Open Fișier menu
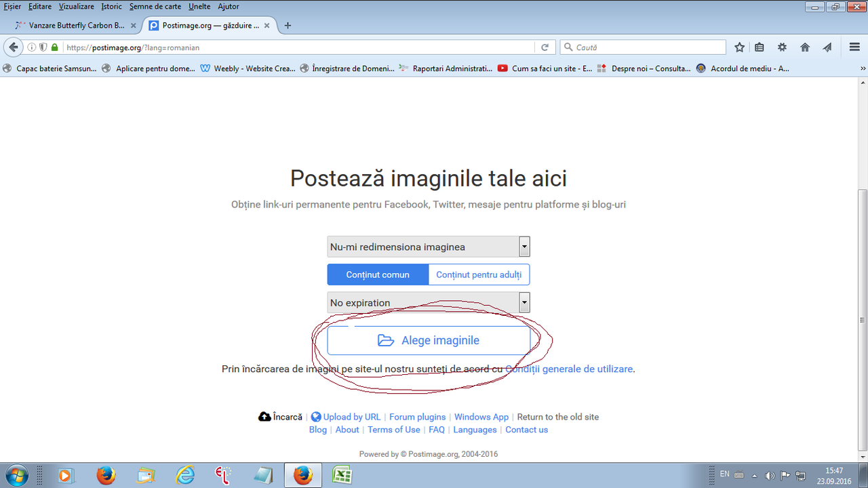 (12, 6)
